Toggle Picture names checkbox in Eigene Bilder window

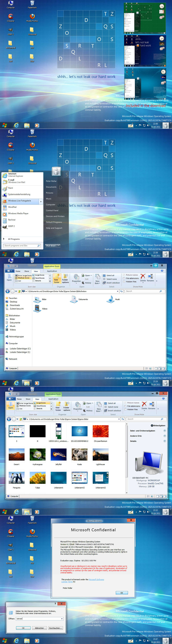click(x=125, y=403)
